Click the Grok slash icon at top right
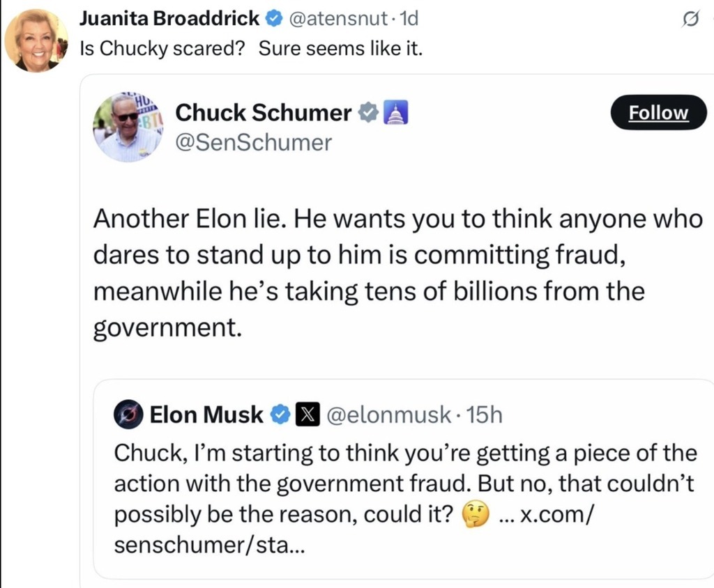 [x=690, y=22]
